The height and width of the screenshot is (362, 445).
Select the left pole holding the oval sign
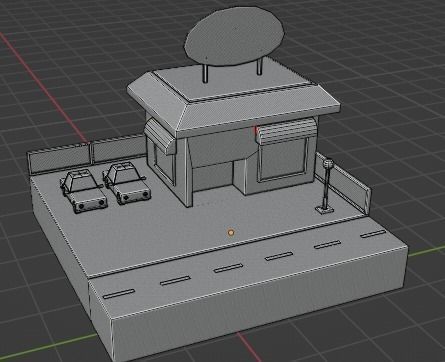click(x=206, y=73)
